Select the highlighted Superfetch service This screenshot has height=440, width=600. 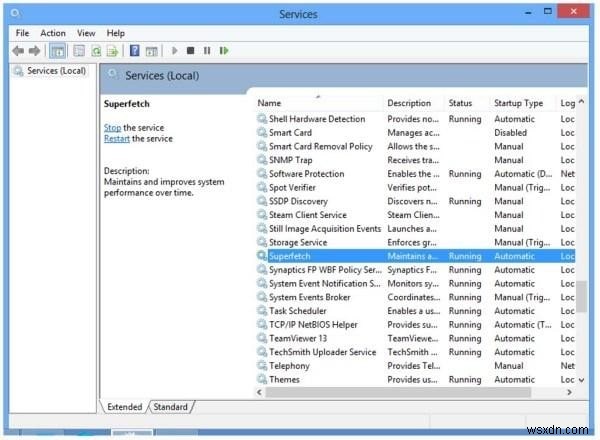point(416,256)
